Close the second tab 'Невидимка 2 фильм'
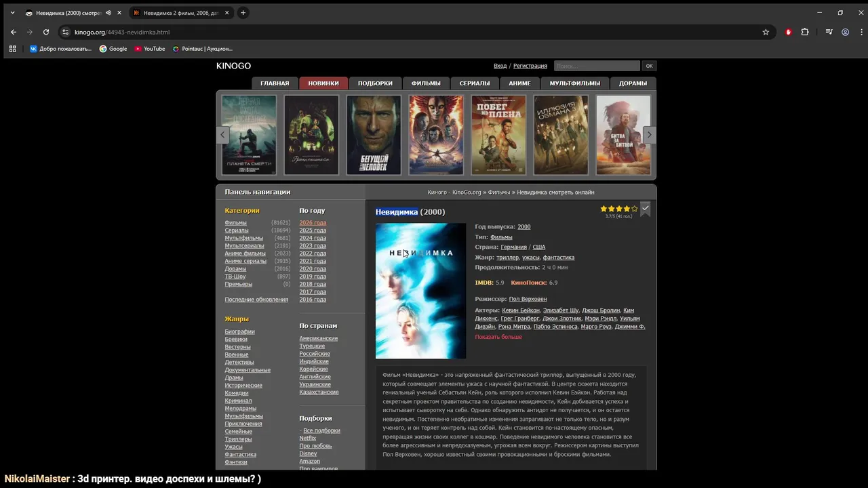This screenshot has width=868, height=488. pos(228,13)
